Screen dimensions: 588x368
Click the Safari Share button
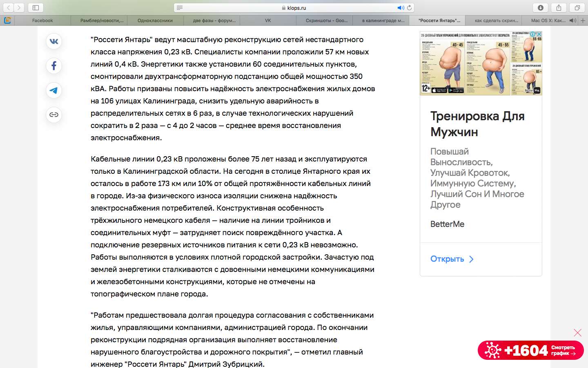[x=559, y=8]
